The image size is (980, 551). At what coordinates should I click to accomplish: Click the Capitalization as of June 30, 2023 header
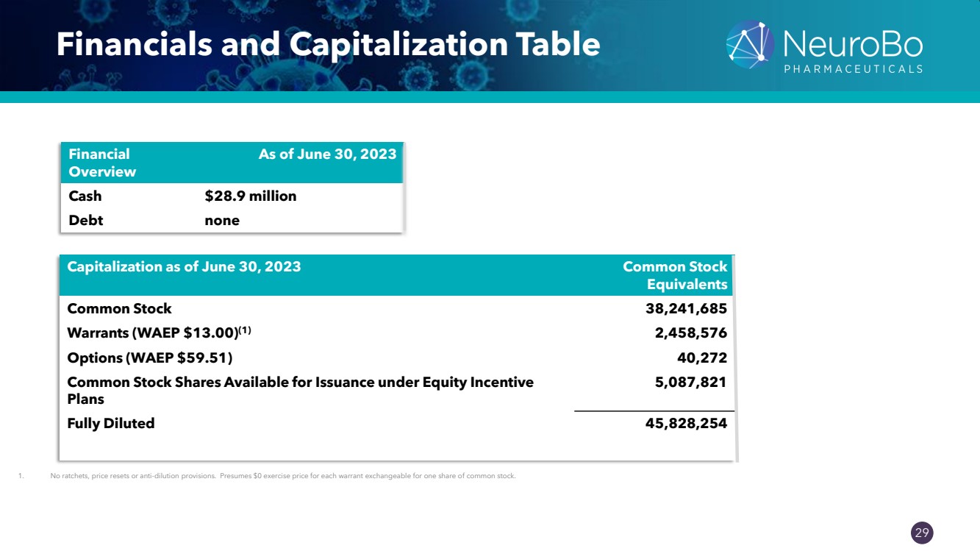184,267
